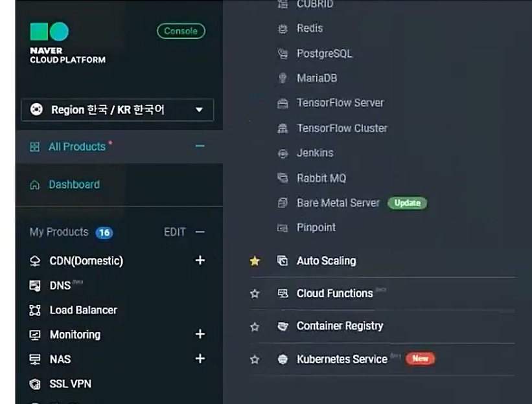Click the NAS storage icon

click(35, 359)
